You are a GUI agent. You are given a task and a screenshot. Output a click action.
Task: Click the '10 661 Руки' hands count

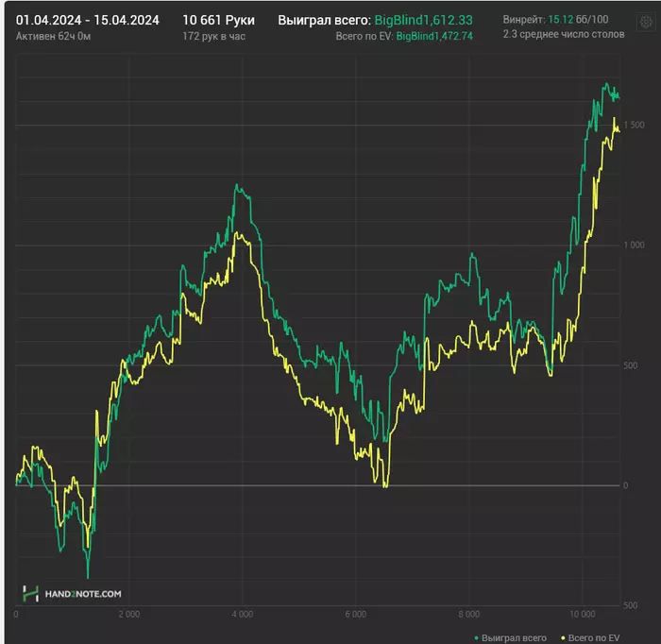(218, 20)
